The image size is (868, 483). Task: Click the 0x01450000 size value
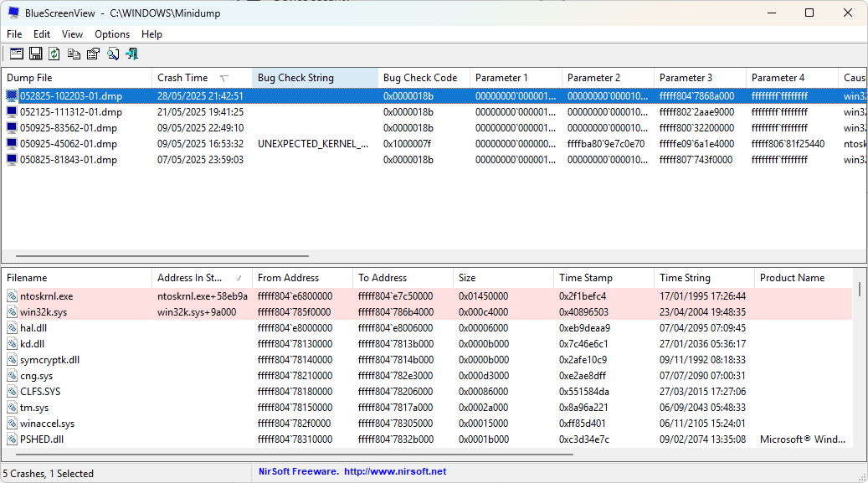[x=483, y=296]
